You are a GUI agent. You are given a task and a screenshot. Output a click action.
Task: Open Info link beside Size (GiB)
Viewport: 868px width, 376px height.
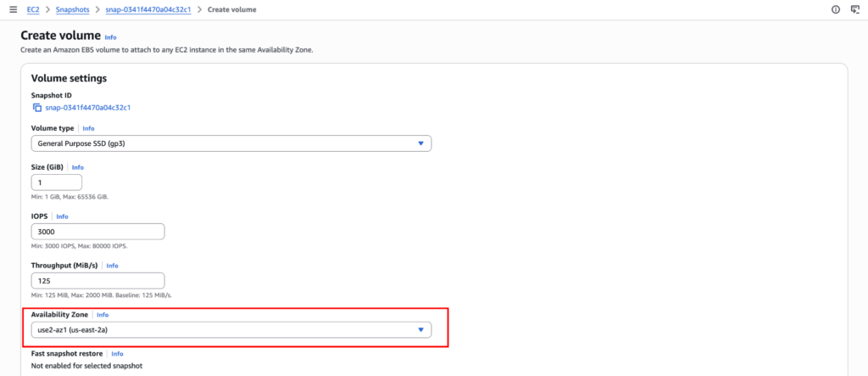(77, 167)
